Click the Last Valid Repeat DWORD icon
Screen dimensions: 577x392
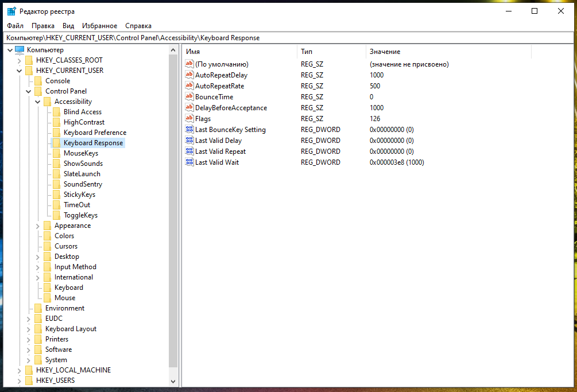pyautogui.click(x=189, y=151)
